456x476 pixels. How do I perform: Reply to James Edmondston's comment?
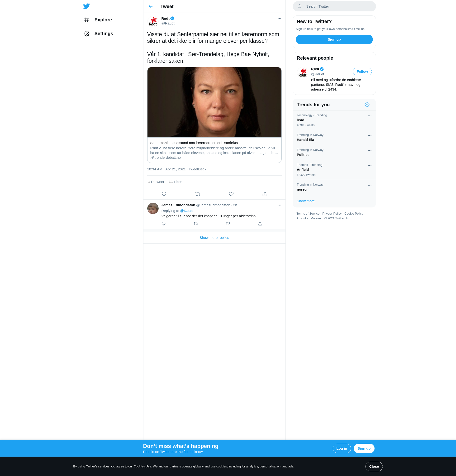point(164,224)
